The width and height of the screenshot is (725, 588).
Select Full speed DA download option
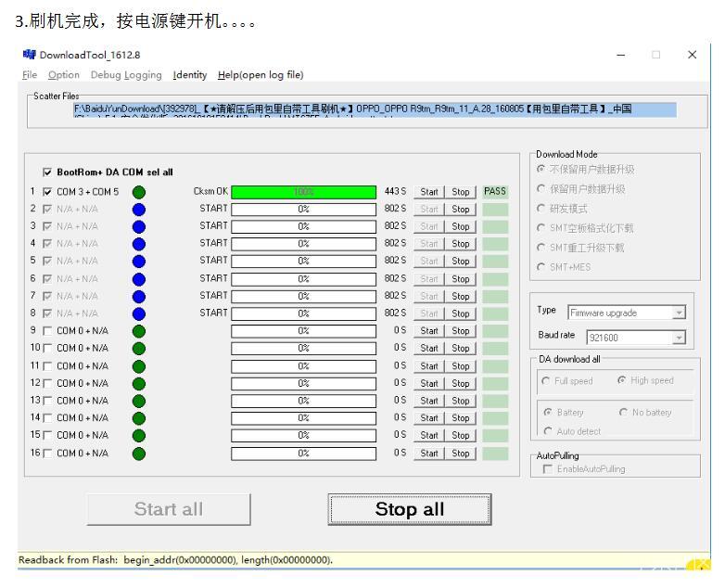click(x=545, y=381)
